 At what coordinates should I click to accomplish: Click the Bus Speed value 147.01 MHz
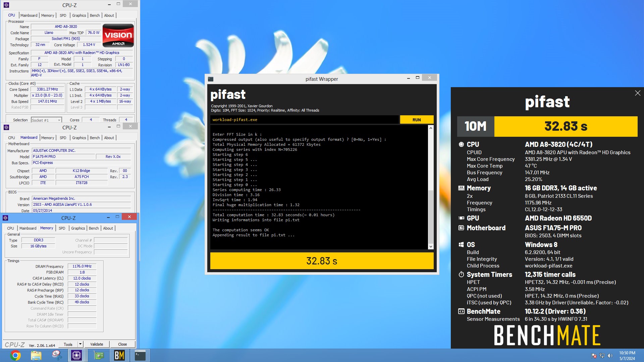[47, 101]
